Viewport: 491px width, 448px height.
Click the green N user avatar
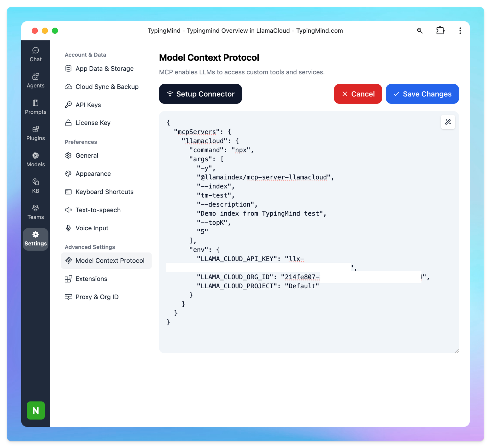tap(35, 410)
